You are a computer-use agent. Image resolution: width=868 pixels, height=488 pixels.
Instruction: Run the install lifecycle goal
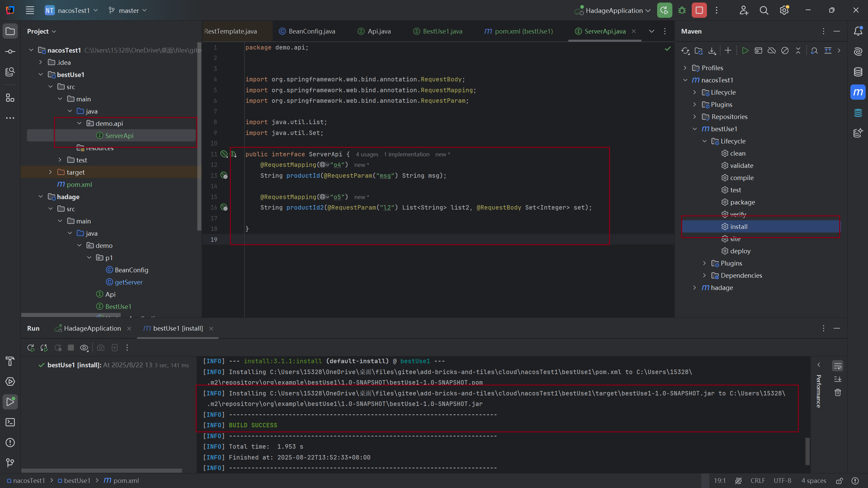[738, 227]
